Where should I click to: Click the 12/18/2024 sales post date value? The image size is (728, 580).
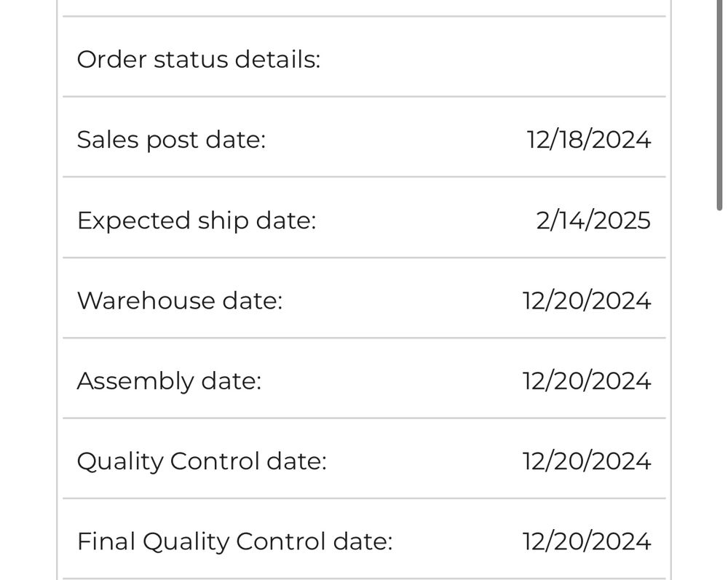click(588, 139)
